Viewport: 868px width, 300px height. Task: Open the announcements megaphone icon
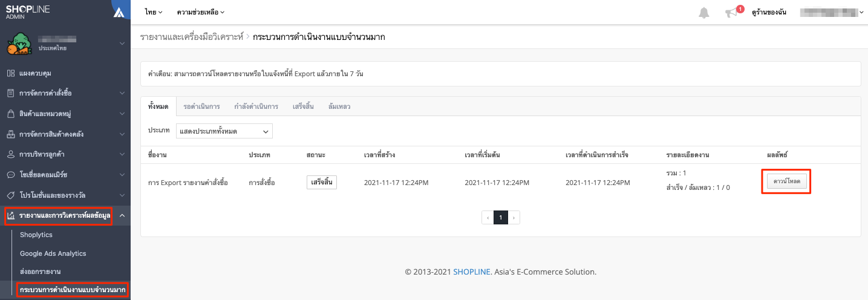coord(731,13)
